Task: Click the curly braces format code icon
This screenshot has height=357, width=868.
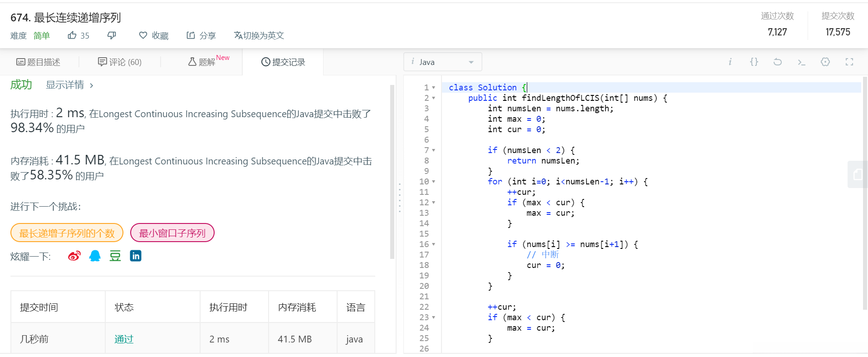Action: tap(754, 62)
